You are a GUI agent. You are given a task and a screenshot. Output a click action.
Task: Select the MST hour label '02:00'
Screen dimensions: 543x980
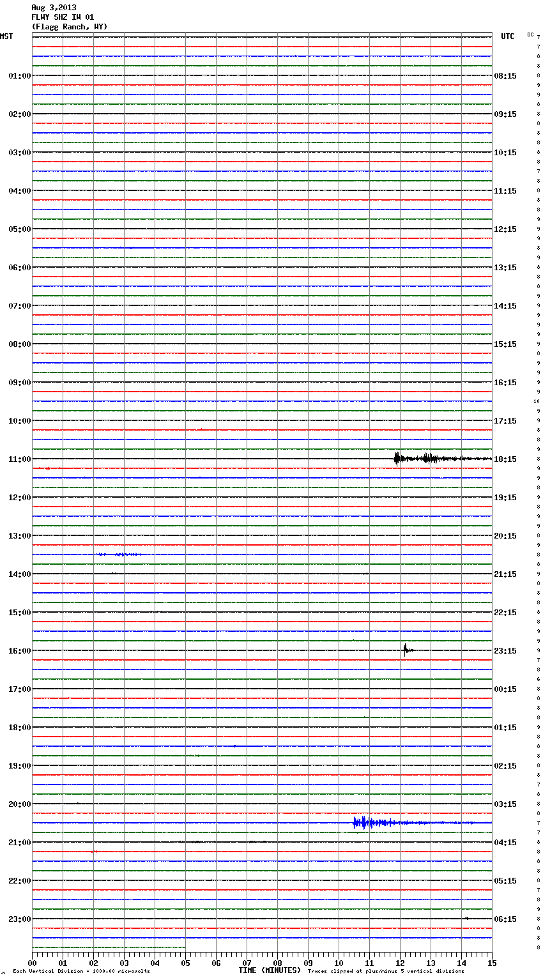20,114
